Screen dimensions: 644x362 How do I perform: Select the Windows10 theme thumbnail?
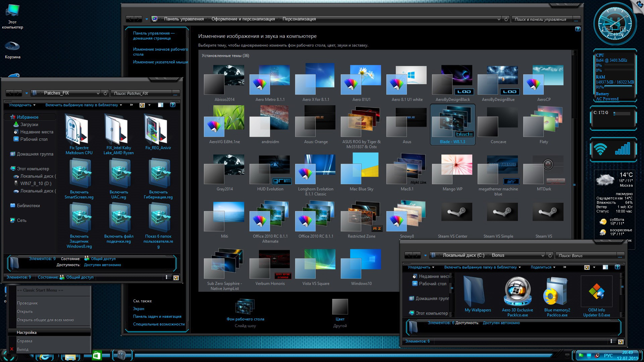click(361, 264)
